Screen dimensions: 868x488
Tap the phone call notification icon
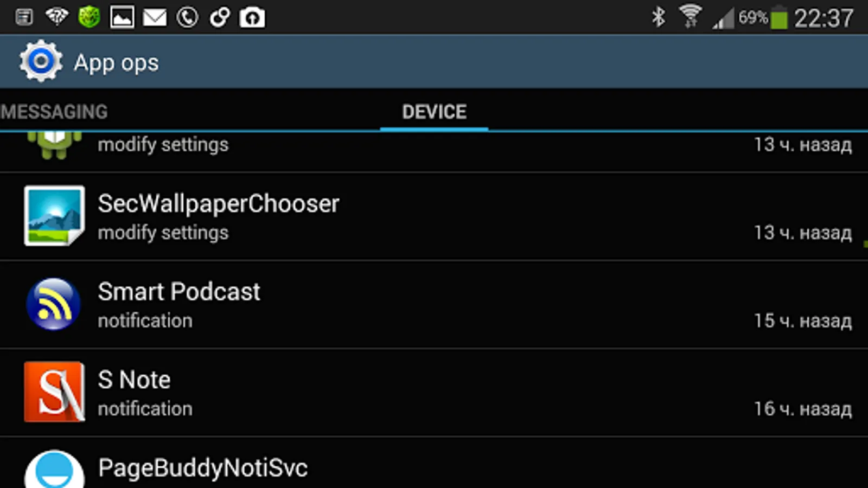[x=187, y=17]
